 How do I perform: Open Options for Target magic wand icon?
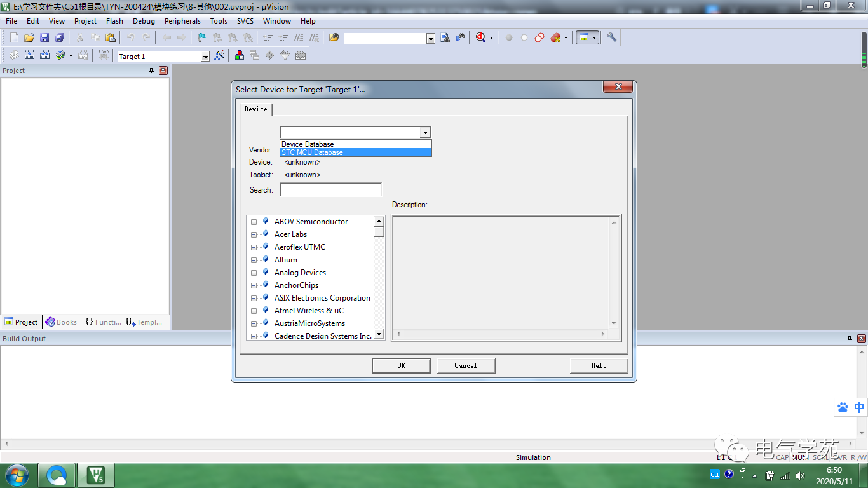219,55
